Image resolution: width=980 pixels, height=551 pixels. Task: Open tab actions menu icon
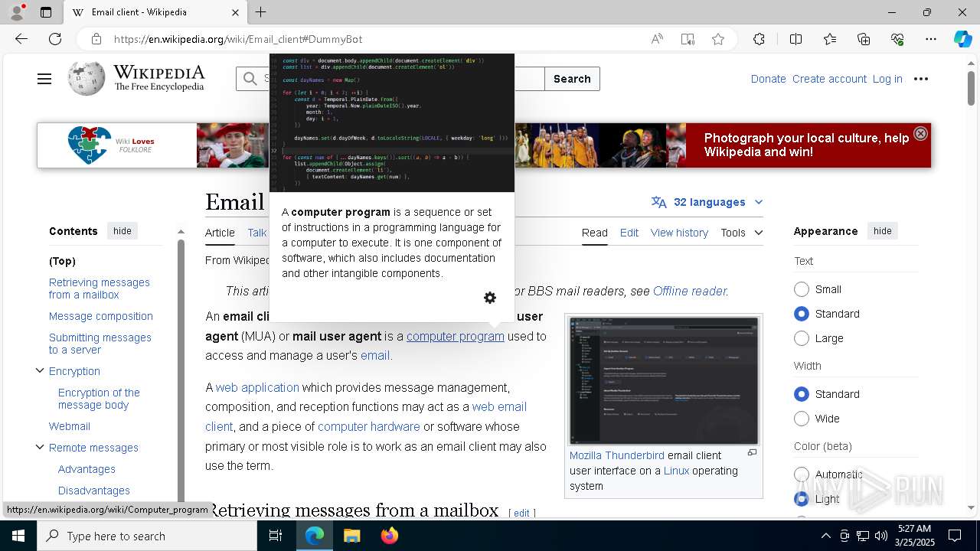46,12
